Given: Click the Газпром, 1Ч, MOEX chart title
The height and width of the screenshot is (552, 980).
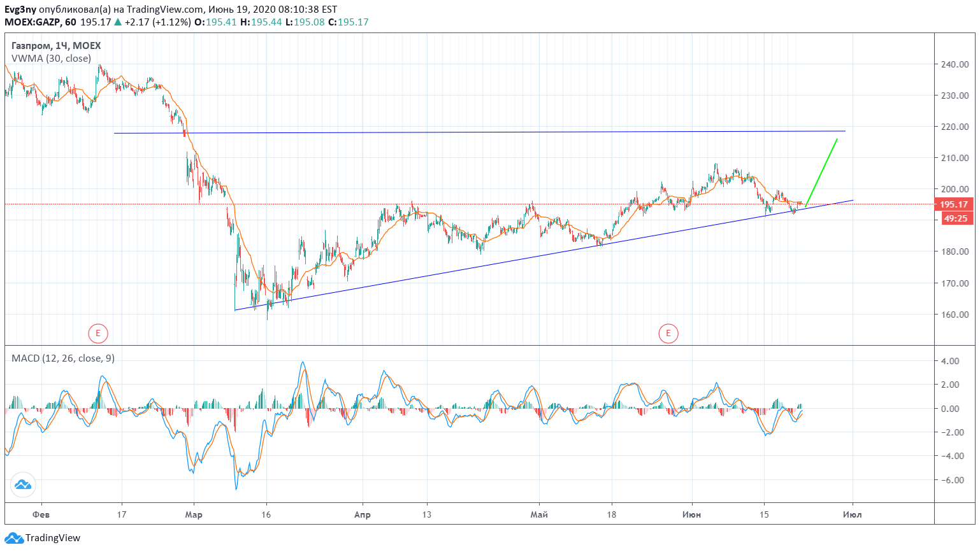Looking at the screenshot, I should point(56,45).
